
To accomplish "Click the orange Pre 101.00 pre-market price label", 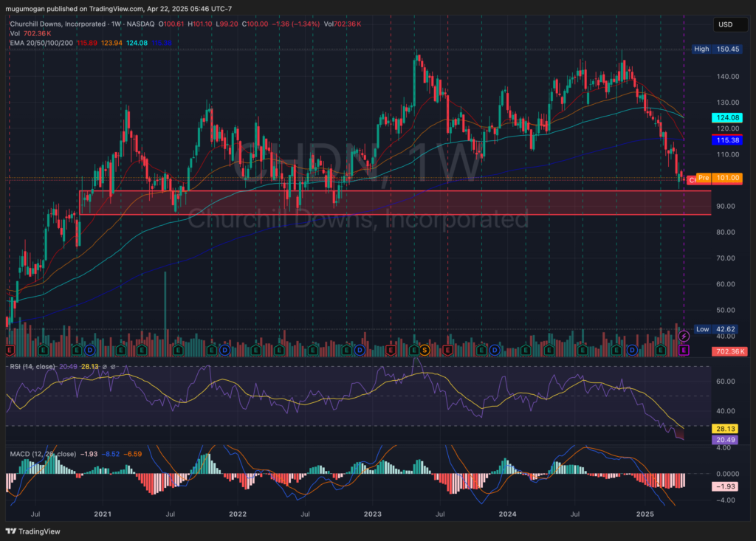I will (x=719, y=178).
